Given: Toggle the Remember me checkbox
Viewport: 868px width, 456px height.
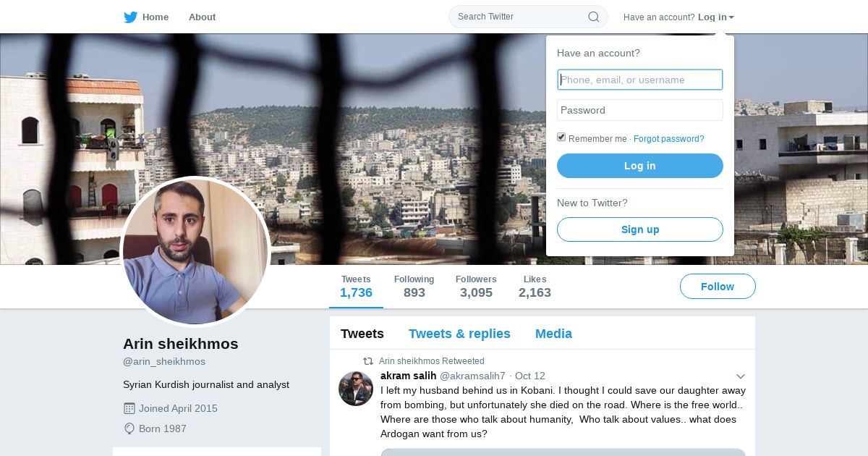Looking at the screenshot, I should (561, 138).
